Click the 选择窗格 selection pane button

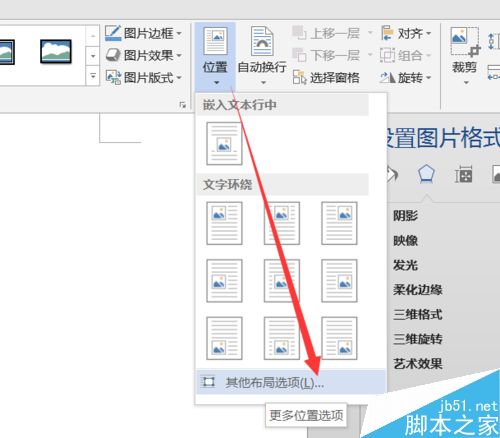pos(326,78)
